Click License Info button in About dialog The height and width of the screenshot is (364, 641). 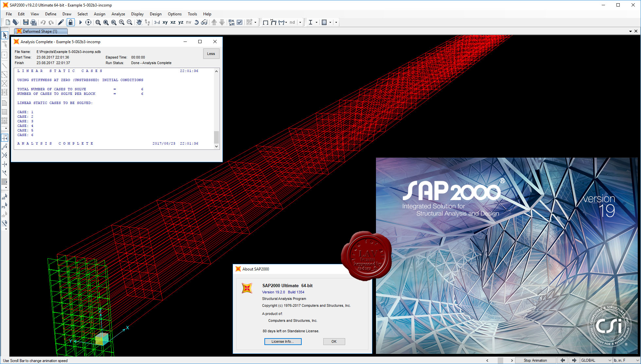283,341
